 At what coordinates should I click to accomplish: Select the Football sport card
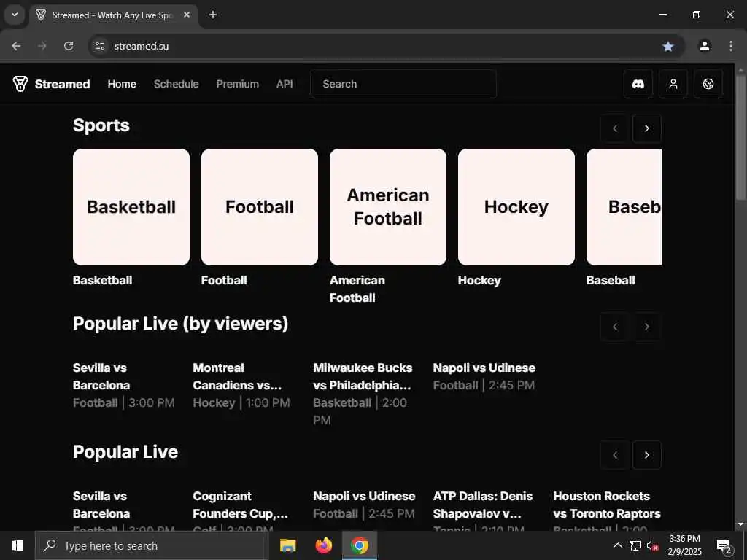pos(260,207)
